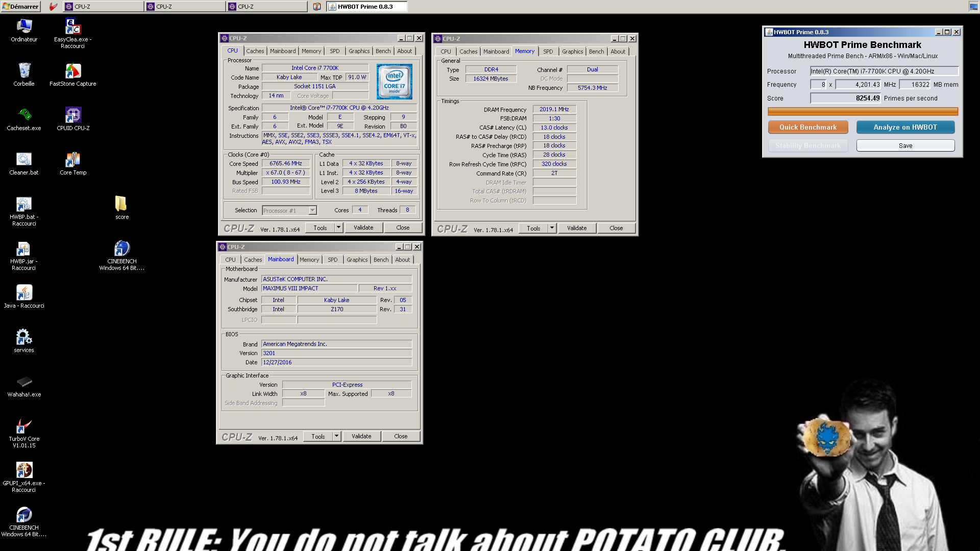Expand Tools dropdown arrow in CPU-Z Mainboard window

click(x=336, y=436)
